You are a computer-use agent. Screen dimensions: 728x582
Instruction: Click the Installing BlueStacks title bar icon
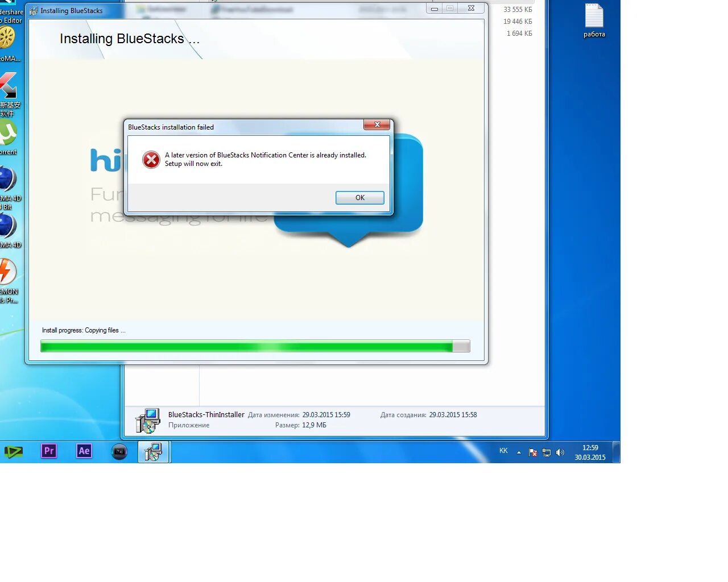click(x=34, y=11)
